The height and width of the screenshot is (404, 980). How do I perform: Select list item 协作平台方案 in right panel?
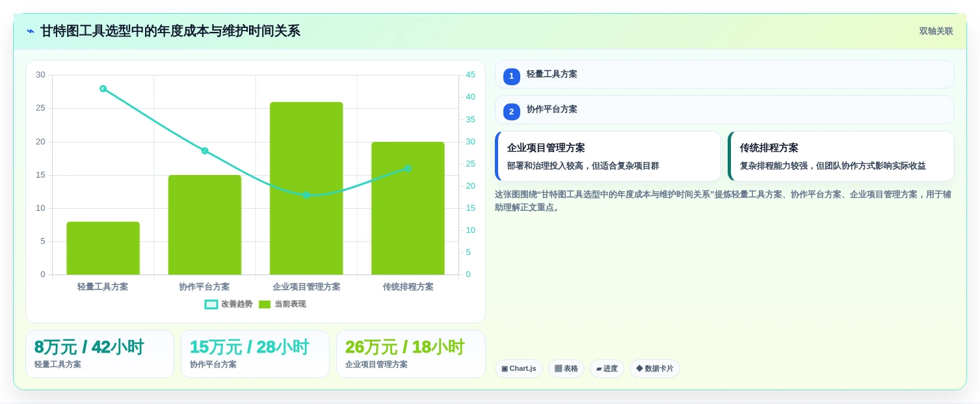724,110
